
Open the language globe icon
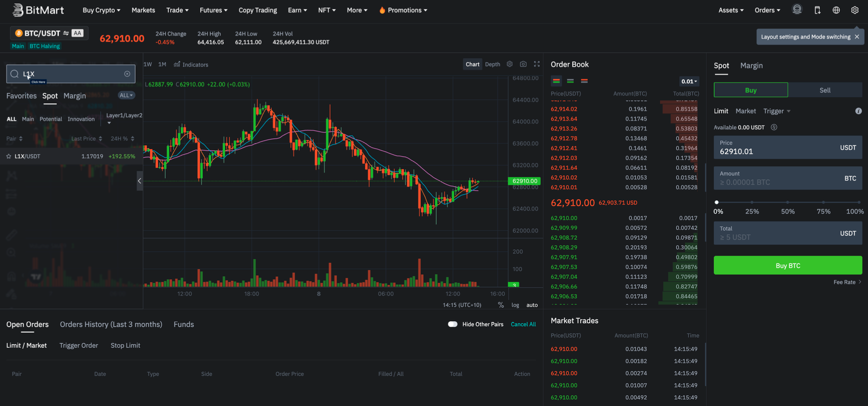tap(836, 10)
